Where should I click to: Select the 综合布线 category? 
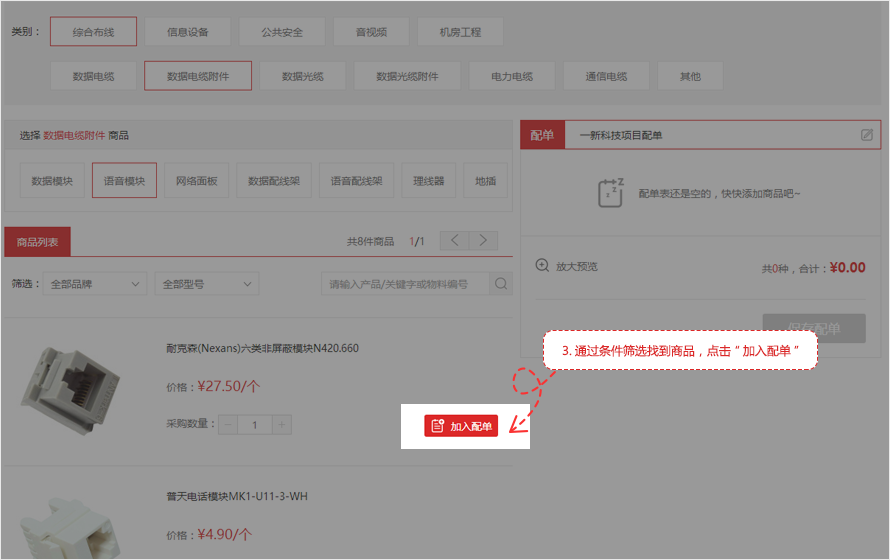click(93, 32)
